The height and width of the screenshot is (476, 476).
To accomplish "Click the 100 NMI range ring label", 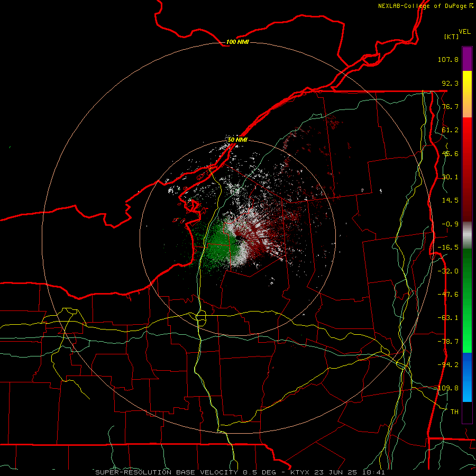I will (237, 42).
